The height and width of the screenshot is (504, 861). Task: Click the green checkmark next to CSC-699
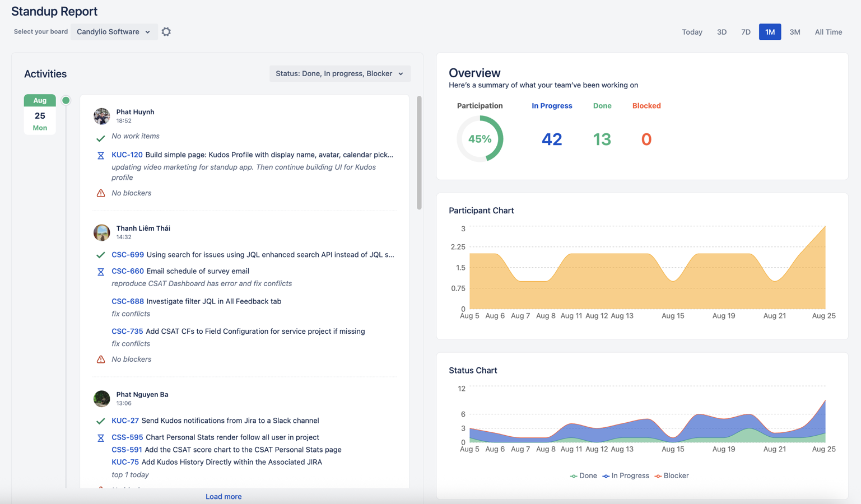(101, 255)
